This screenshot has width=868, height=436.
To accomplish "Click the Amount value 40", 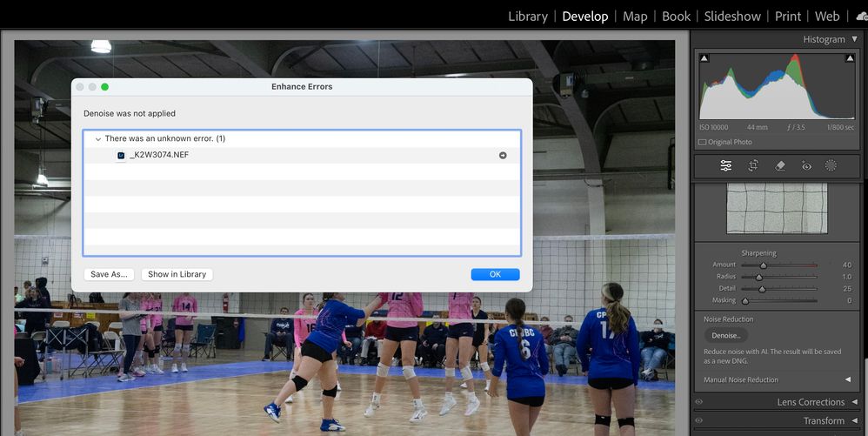I will coord(847,265).
